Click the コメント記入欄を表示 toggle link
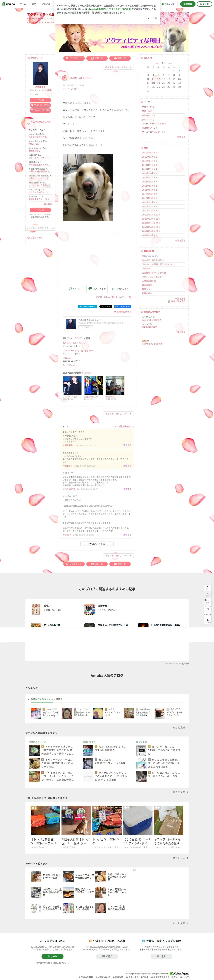 click(122, 426)
